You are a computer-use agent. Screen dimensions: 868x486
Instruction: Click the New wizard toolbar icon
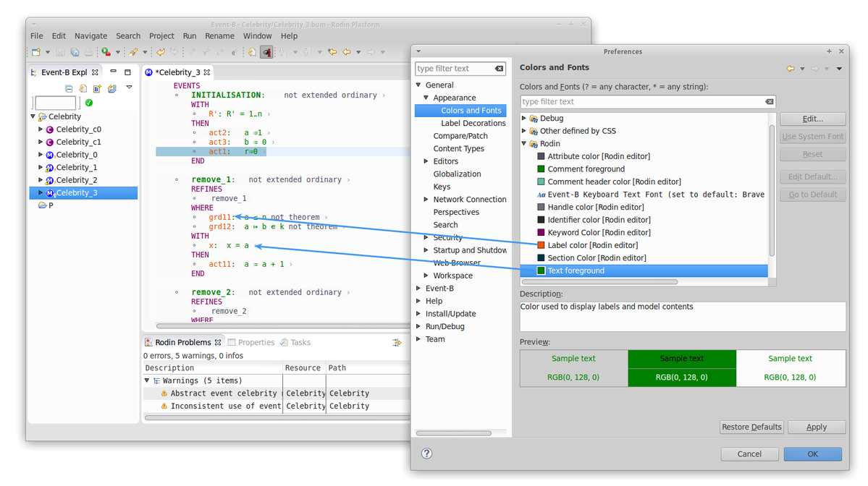point(36,52)
